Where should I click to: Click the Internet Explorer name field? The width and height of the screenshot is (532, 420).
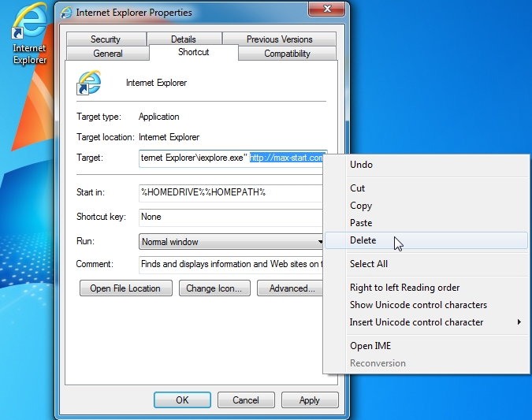[x=156, y=83]
